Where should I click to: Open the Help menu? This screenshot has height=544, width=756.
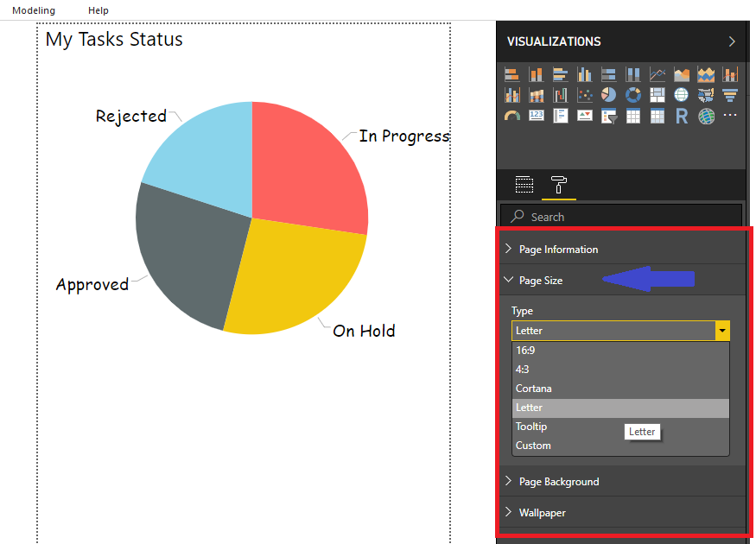point(98,10)
